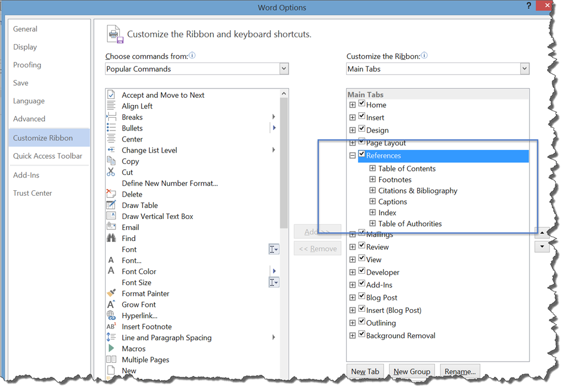
Task: Select the Email command icon
Action: 111,227
